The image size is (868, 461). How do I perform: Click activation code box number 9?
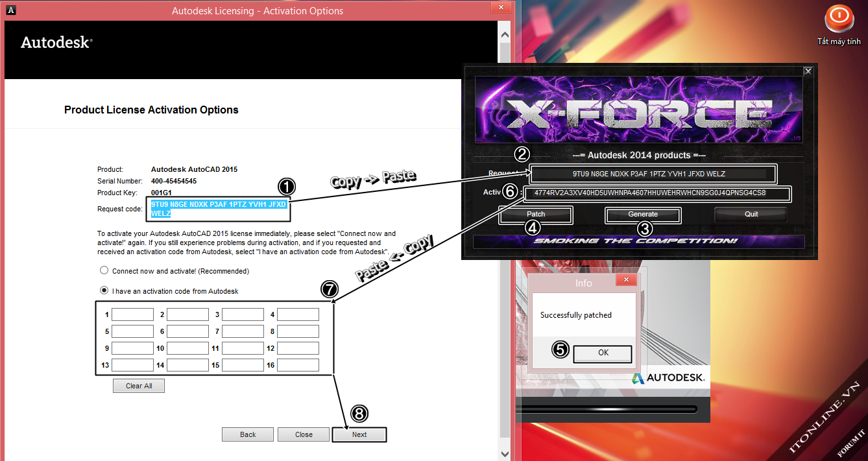click(x=132, y=348)
